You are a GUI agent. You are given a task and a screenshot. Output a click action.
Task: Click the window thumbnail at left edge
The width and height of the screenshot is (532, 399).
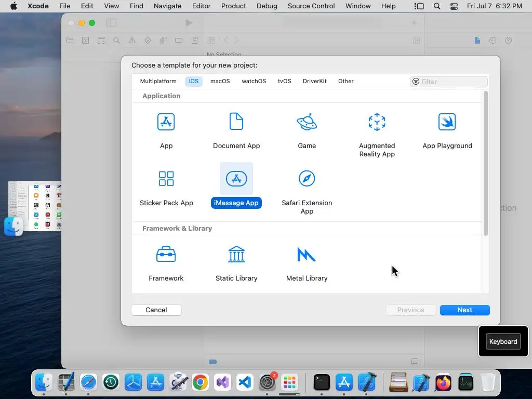coord(35,206)
